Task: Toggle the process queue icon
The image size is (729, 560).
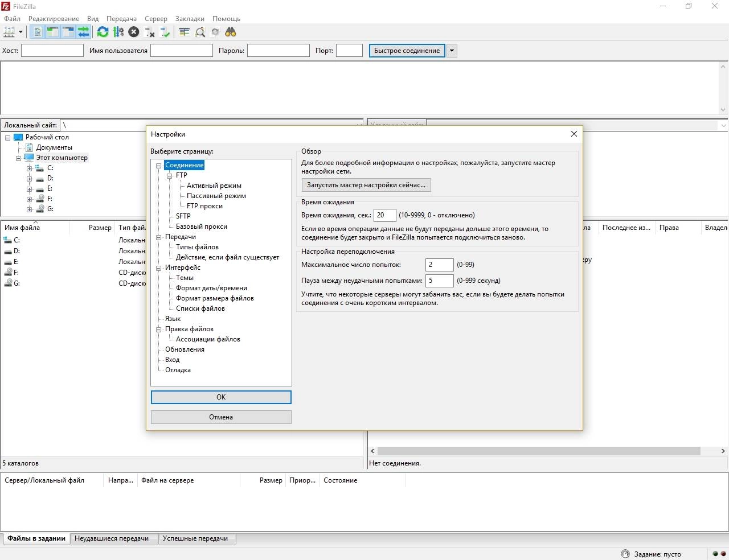Action: pyautogui.click(x=118, y=32)
